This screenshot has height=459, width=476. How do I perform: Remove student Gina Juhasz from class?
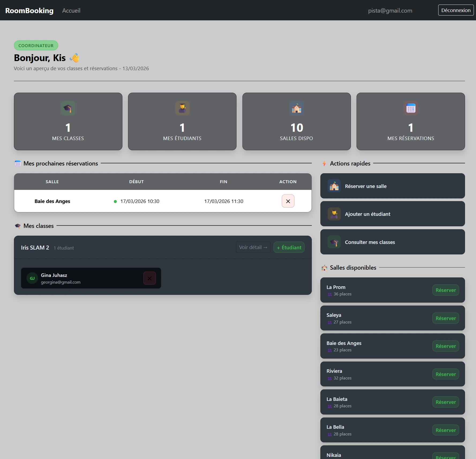point(149,278)
